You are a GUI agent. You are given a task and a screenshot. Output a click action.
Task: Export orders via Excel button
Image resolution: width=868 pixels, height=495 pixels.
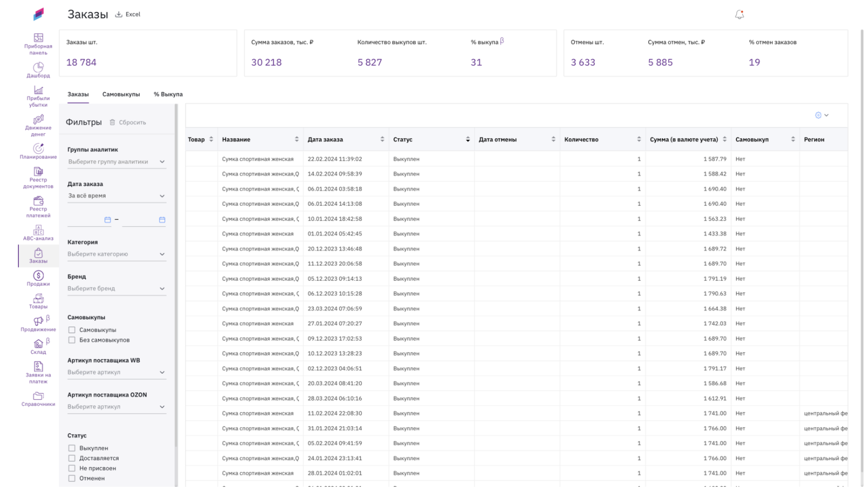coord(128,14)
